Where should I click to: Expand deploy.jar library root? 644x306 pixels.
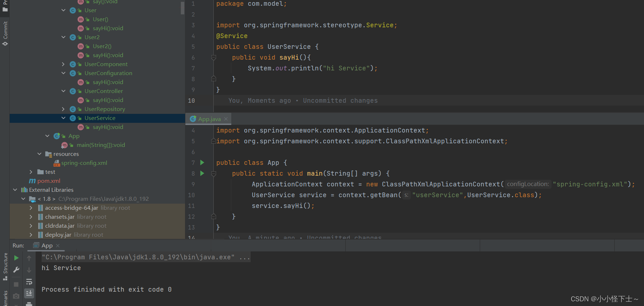[31, 235]
